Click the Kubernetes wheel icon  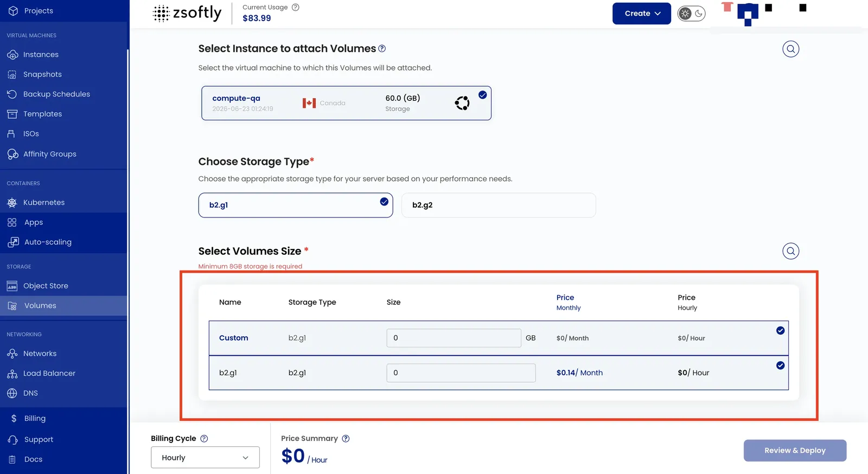[12, 202]
